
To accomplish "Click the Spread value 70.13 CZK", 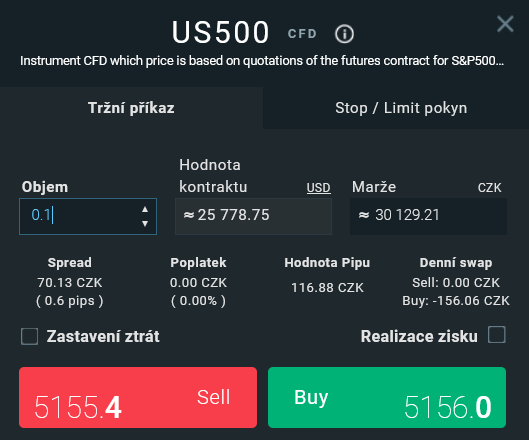I will point(70,283).
